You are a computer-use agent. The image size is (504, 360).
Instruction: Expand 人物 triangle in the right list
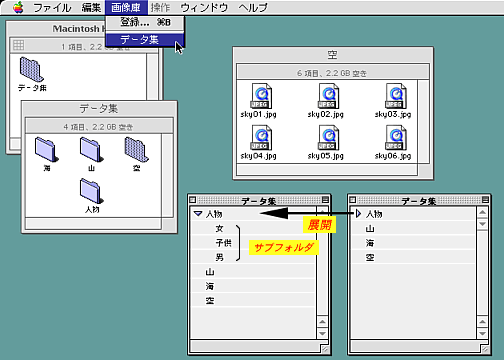pos(358,213)
